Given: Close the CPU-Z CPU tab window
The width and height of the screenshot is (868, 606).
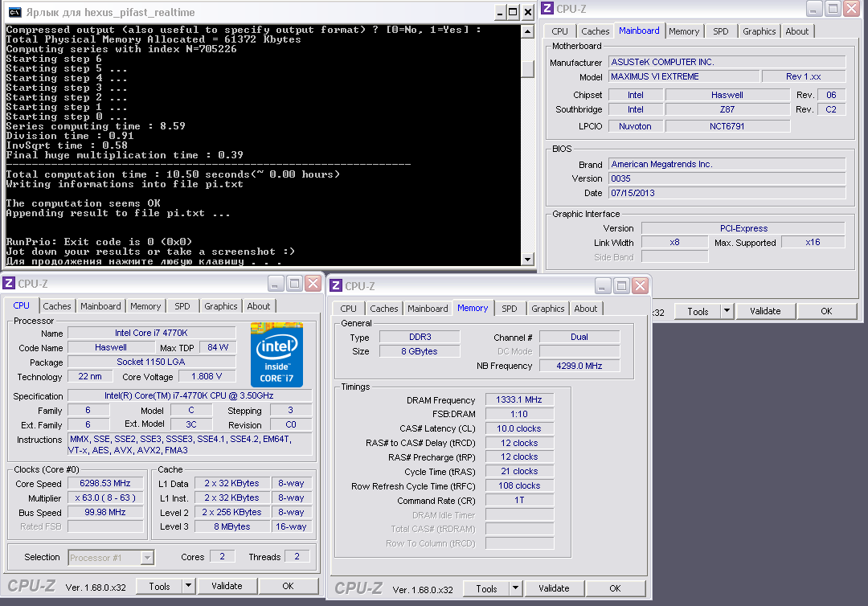Looking at the screenshot, I should (313, 284).
